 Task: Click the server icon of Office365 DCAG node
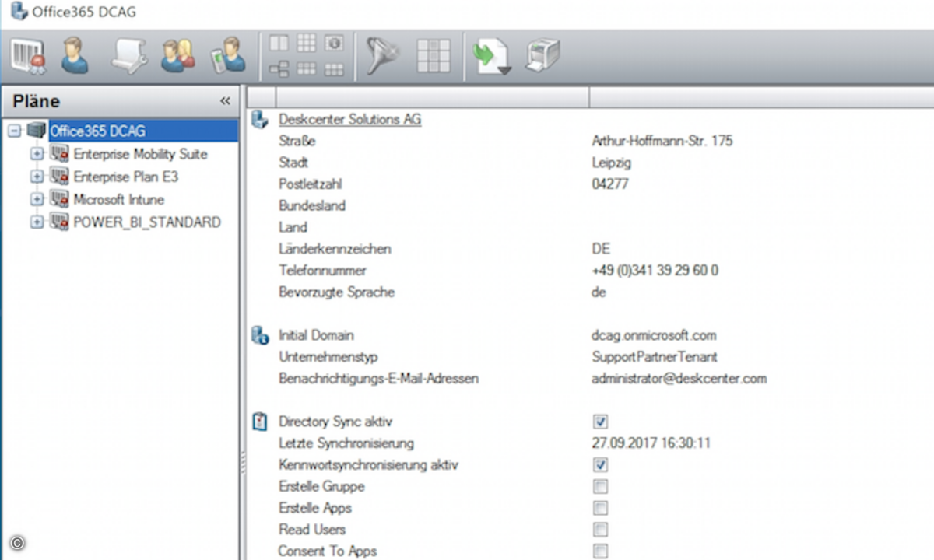click(36, 131)
